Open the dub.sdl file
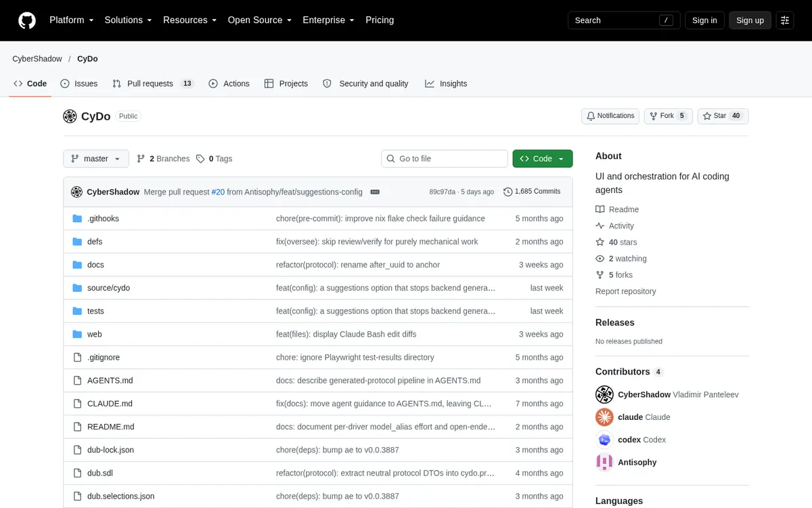 click(x=100, y=473)
